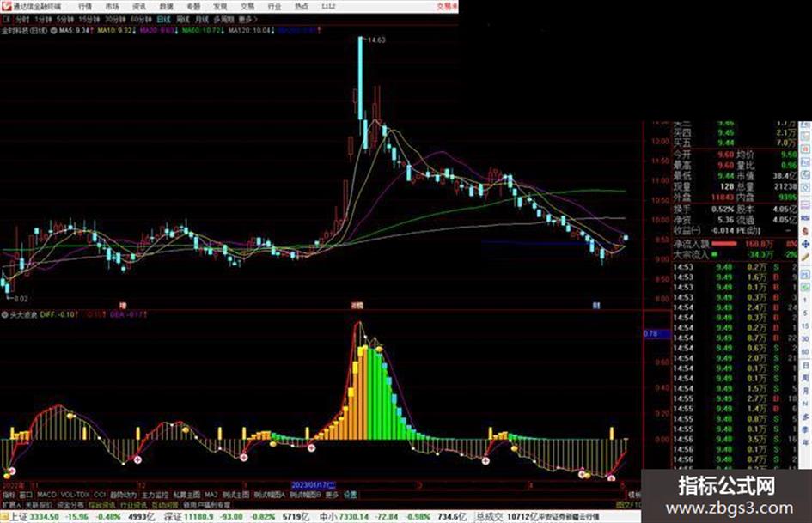Expand the 扩展∧ panel toggle
The width and height of the screenshot is (812, 523).
(x=11, y=504)
